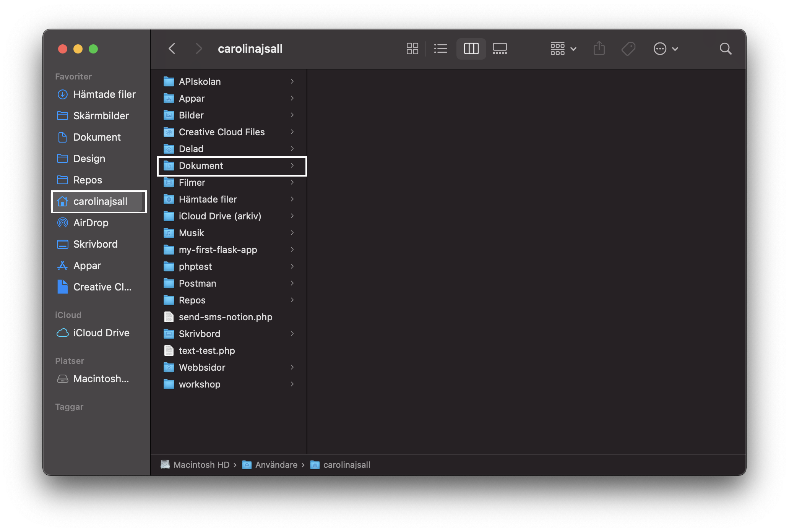This screenshot has height=532, width=789.
Task: Open Macintosh HD in the path bar
Action: click(x=202, y=465)
